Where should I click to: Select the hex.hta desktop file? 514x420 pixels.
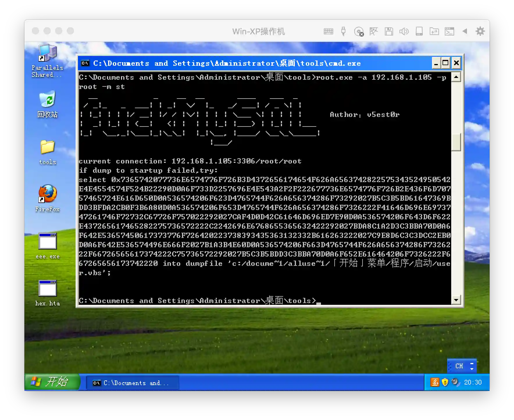point(48,293)
